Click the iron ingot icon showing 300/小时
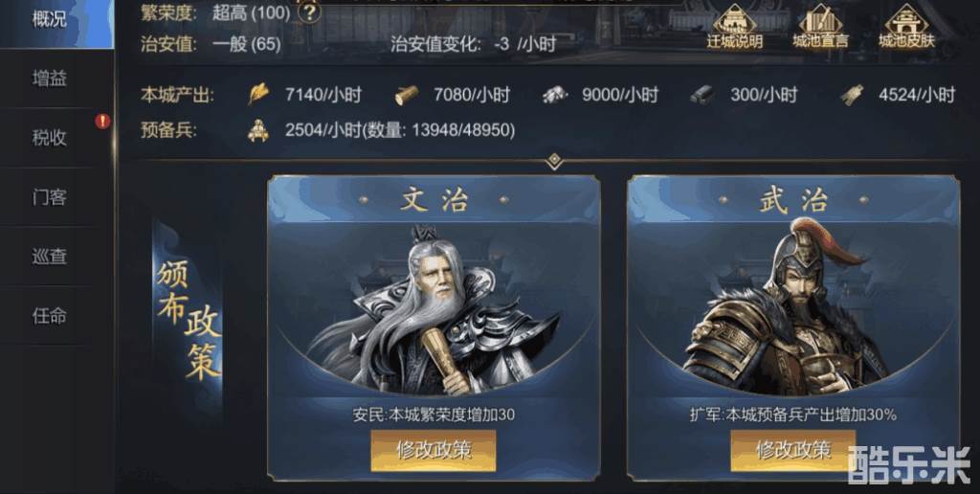The image size is (980, 494). pyautogui.click(x=702, y=95)
